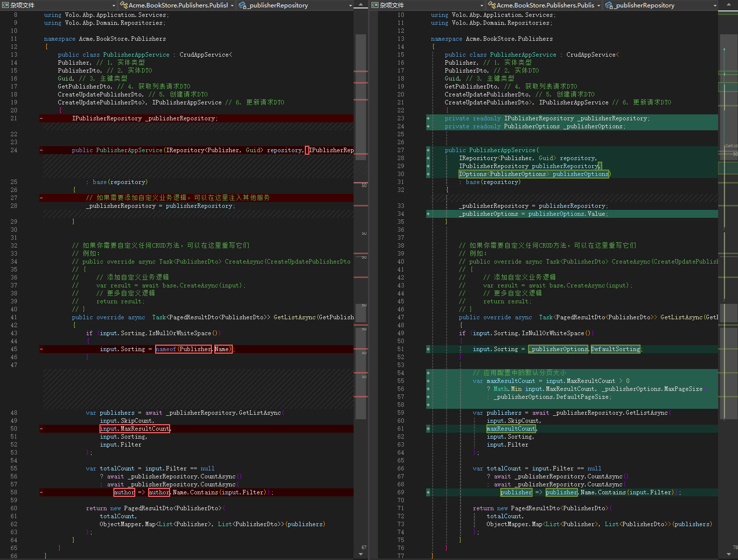Click the left pane scroll-down arrow
Viewport: 738px width, 560px height.
click(x=361, y=554)
